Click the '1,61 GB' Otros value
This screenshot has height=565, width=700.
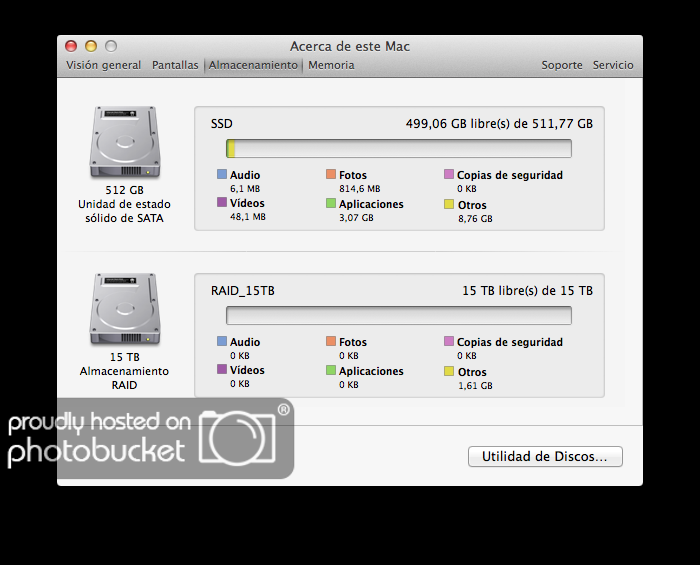point(475,386)
